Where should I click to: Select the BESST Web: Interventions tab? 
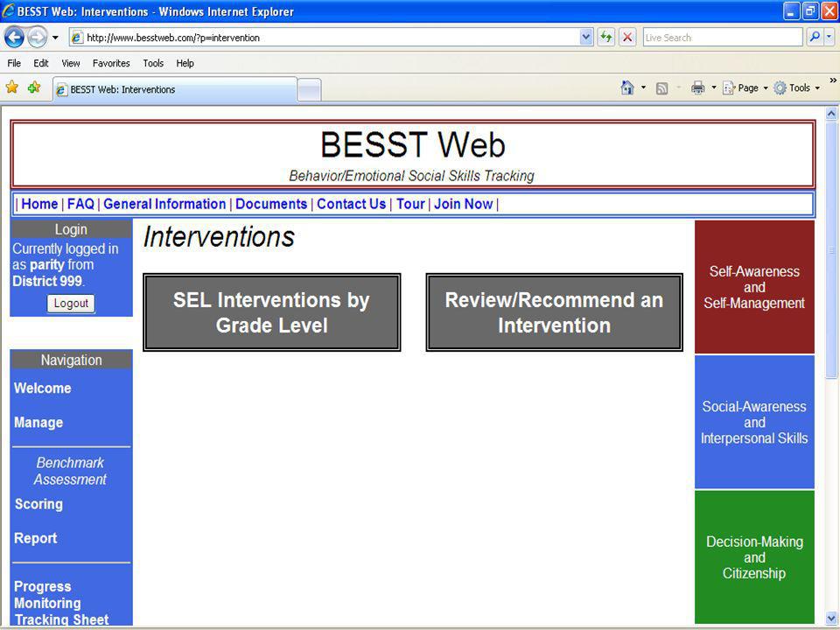click(x=175, y=89)
